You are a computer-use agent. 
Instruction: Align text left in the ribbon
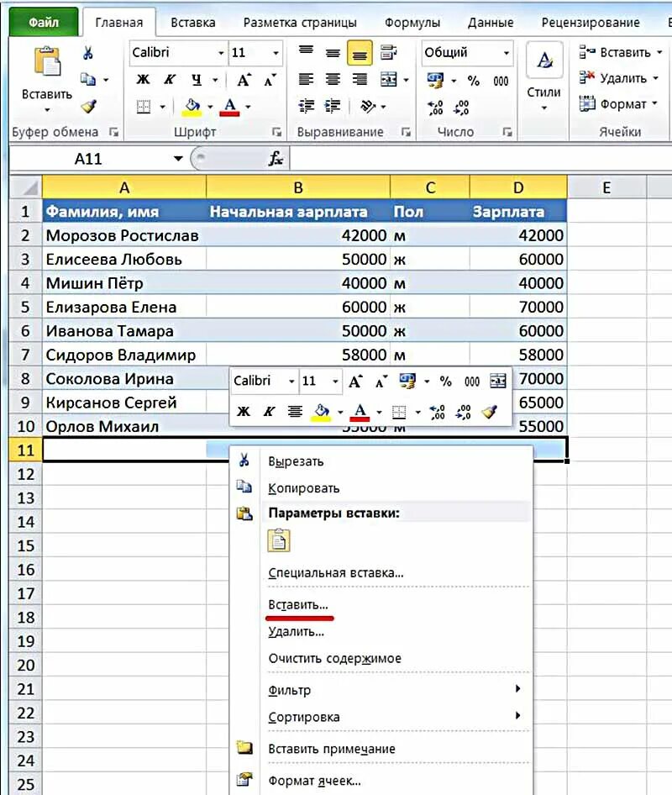point(306,79)
